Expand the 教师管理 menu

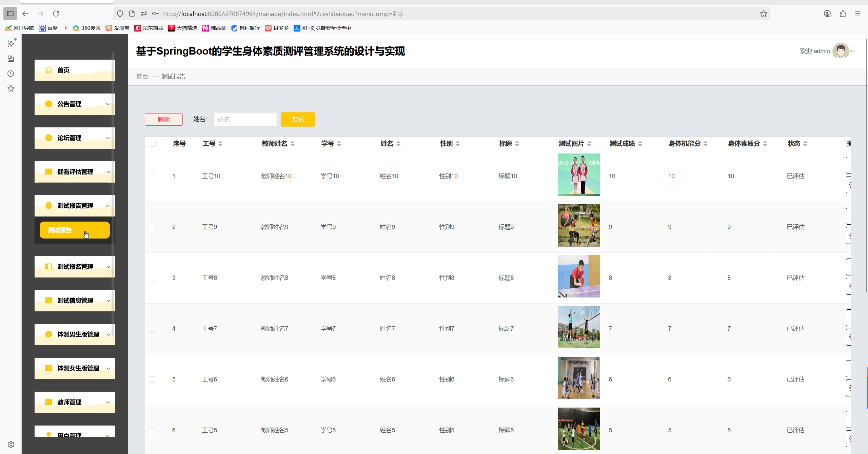coord(74,402)
